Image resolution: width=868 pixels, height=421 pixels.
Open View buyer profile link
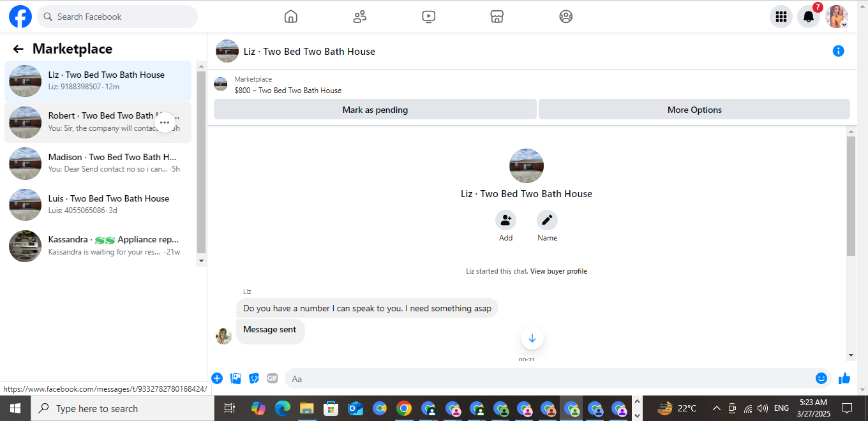[x=558, y=271]
